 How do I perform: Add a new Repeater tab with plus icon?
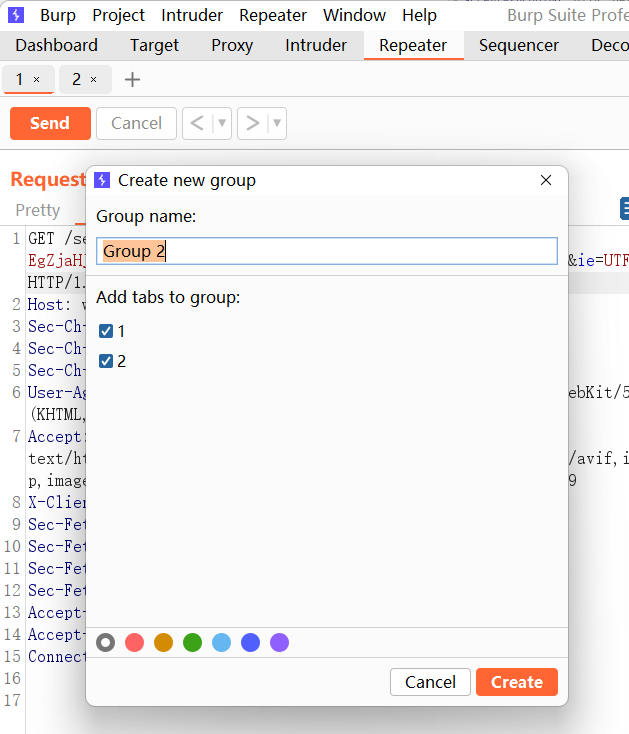(132, 80)
